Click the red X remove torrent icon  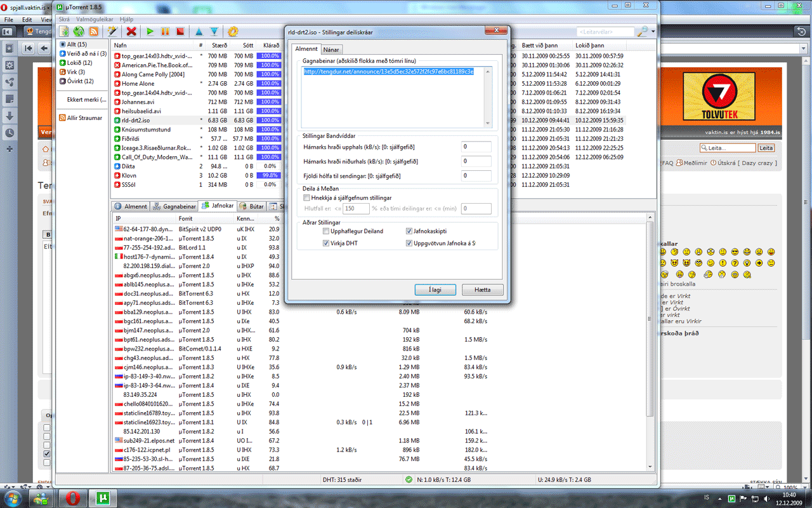(x=131, y=31)
